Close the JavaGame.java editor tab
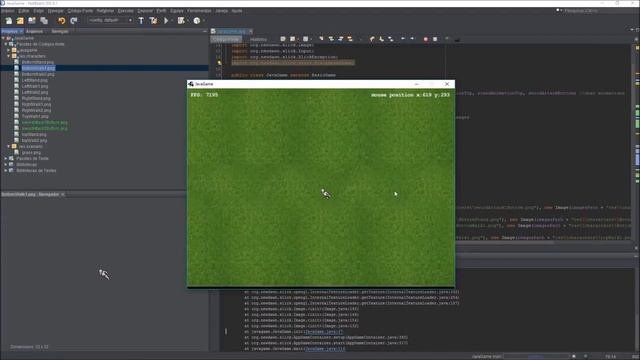 pyautogui.click(x=251, y=31)
